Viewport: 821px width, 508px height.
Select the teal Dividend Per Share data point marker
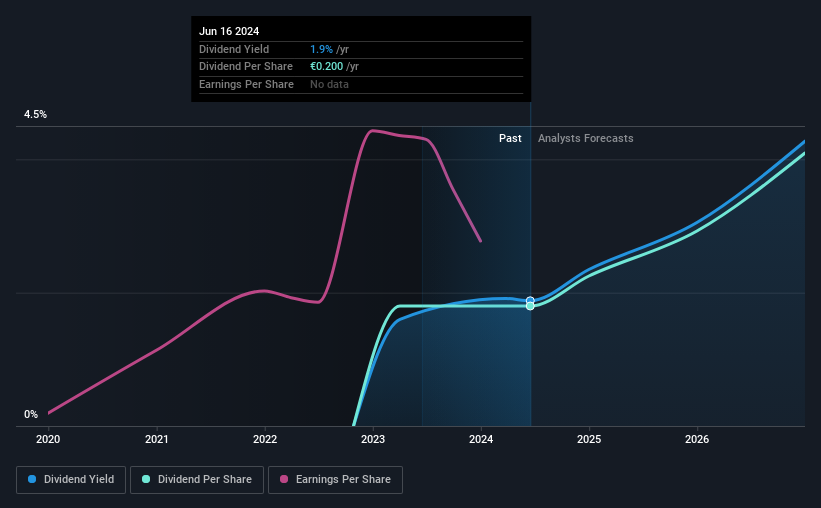[530, 306]
